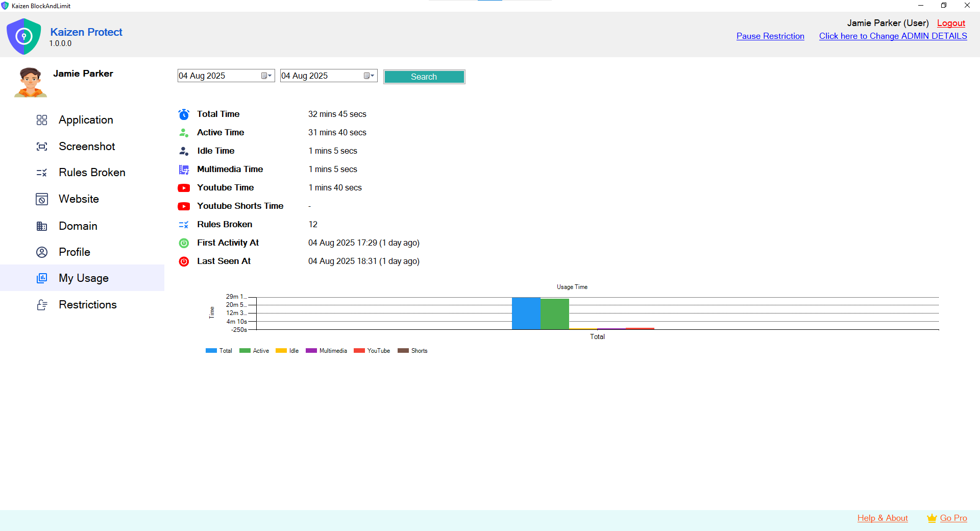Image resolution: width=980 pixels, height=531 pixels.
Task: Click the Kaizen BlockAndLimit title bar icon
Action: [5, 6]
